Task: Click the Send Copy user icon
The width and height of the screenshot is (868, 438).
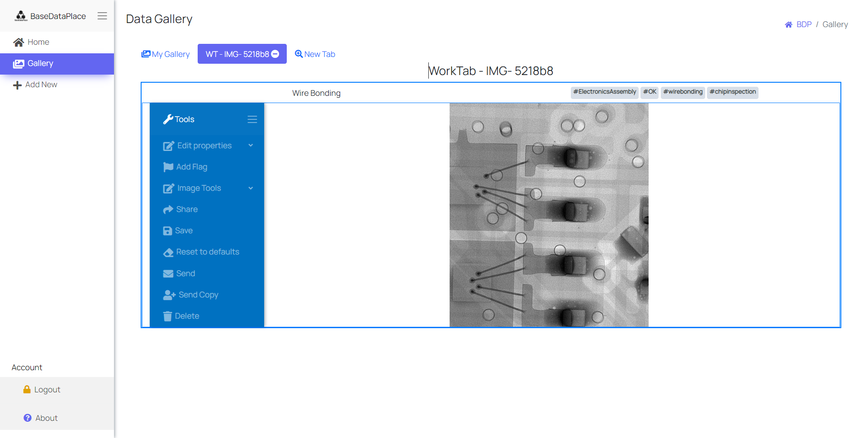Action: click(169, 295)
